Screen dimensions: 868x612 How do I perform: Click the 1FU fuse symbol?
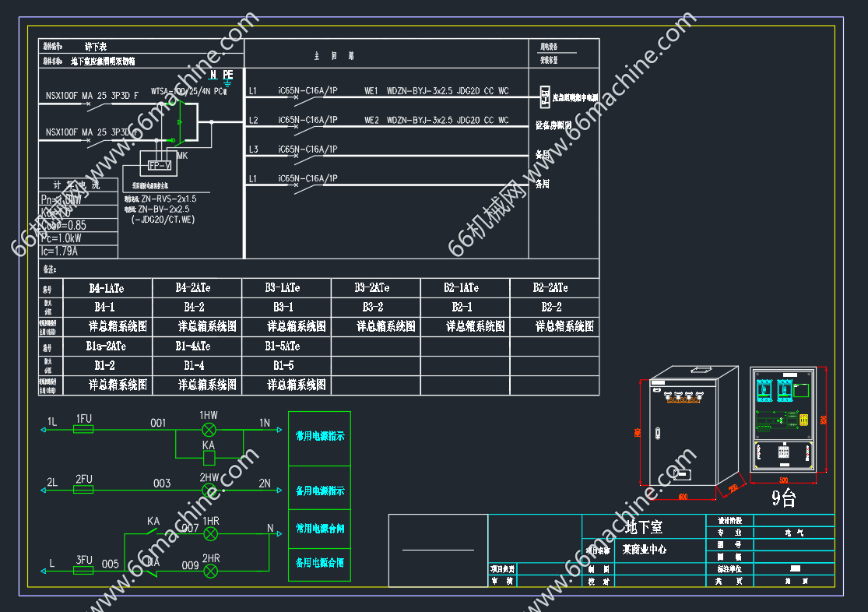(x=83, y=430)
